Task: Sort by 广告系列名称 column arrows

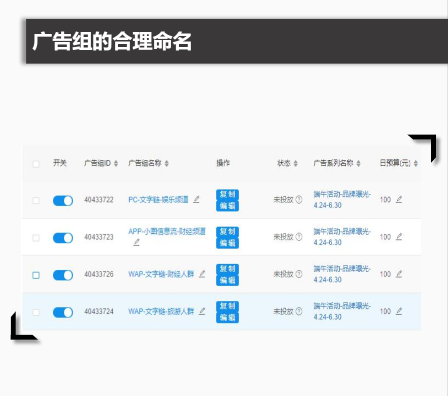Action: click(x=358, y=163)
